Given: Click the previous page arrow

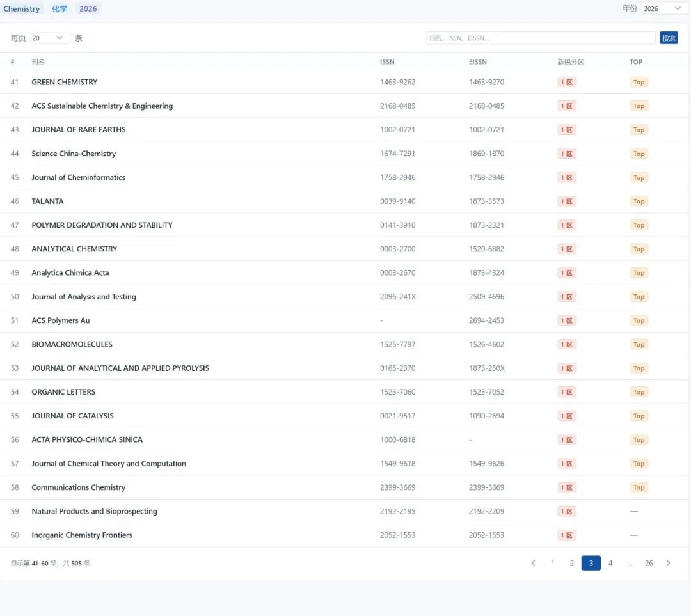Looking at the screenshot, I should point(534,563).
